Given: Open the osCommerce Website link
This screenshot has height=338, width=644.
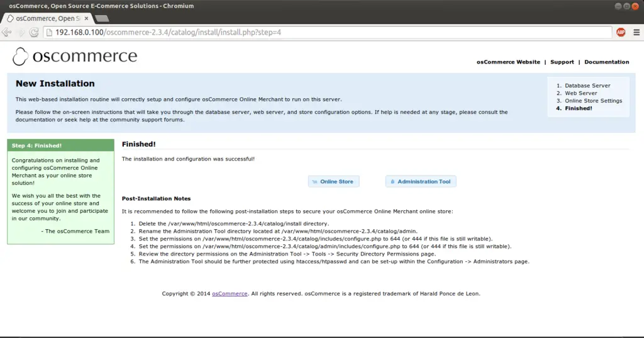Looking at the screenshot, I should 508,62.
